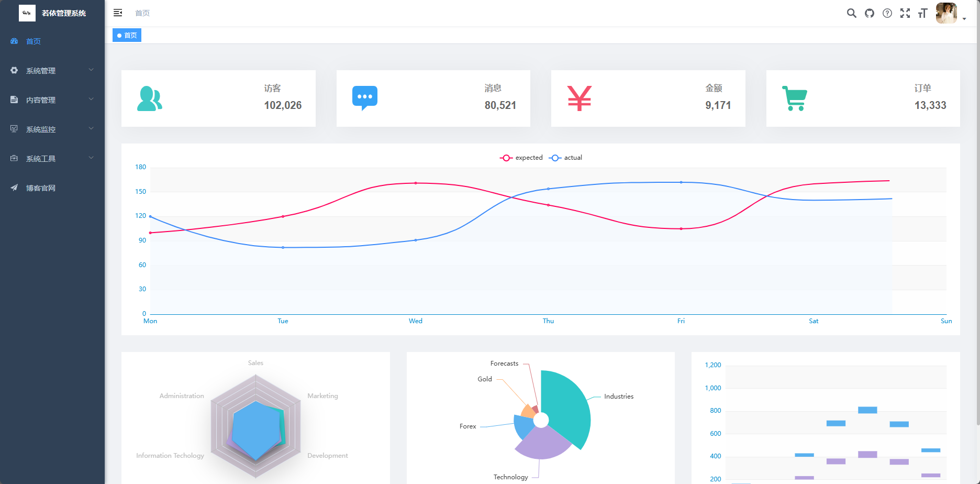Click the shopping cart icon

click(795, 98)
